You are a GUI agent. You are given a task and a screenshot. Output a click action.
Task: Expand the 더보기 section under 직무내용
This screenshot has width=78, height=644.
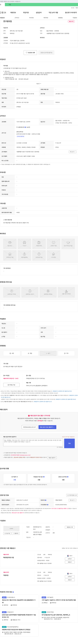[x=39, y=84]
